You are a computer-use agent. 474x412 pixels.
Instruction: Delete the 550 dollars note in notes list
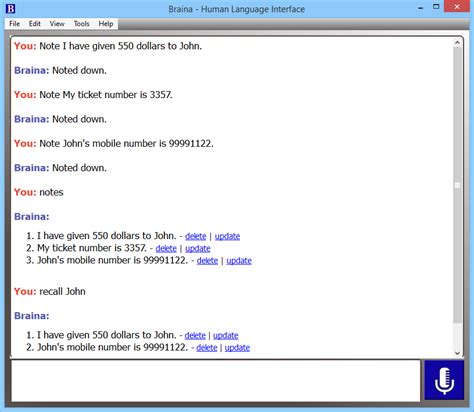pyautogui.click(x=196, y=236)
